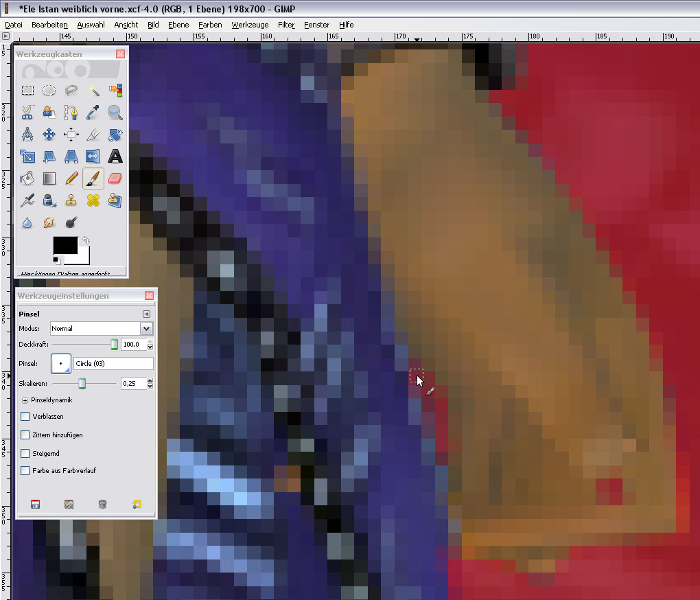Open the Filter menu

coord(286,25)
